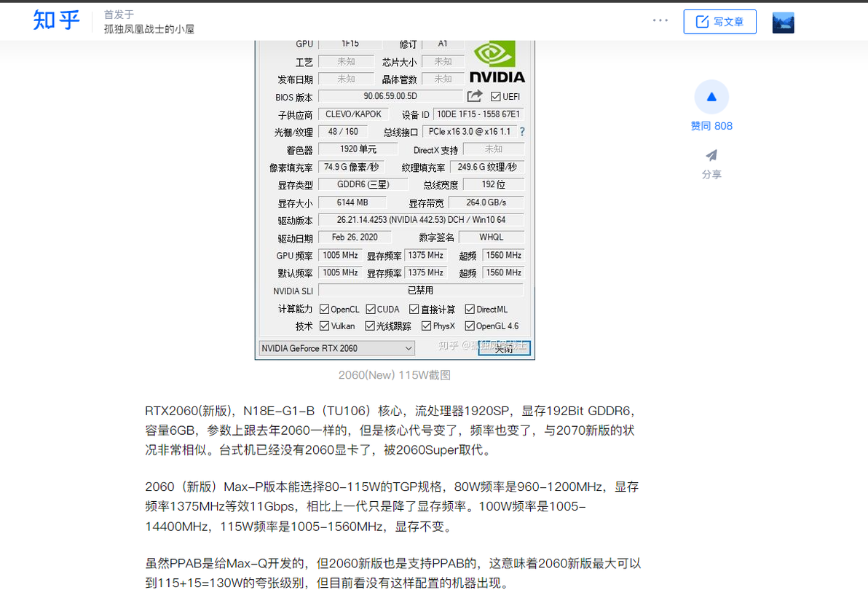The height and width of the screenshot is (598, 868).
Task: Click the WHQL digital signature value
Action: tap(492, 237)
